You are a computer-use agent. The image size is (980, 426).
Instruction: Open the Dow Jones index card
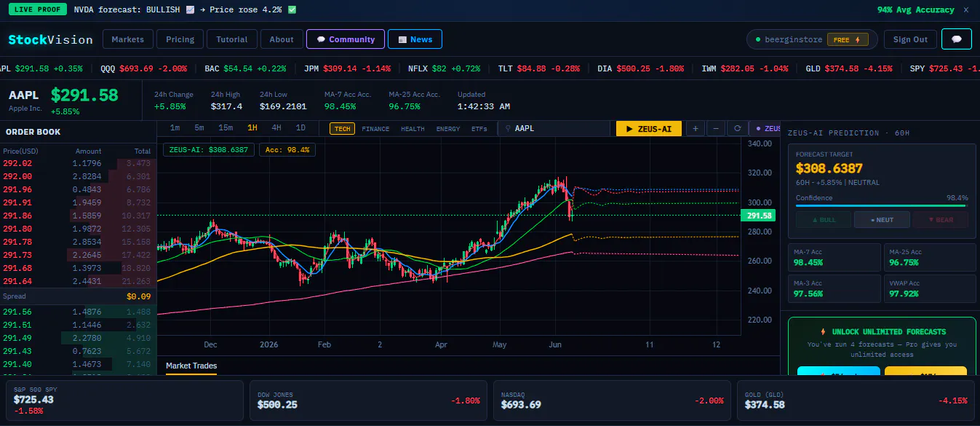[x=368, y=401]
